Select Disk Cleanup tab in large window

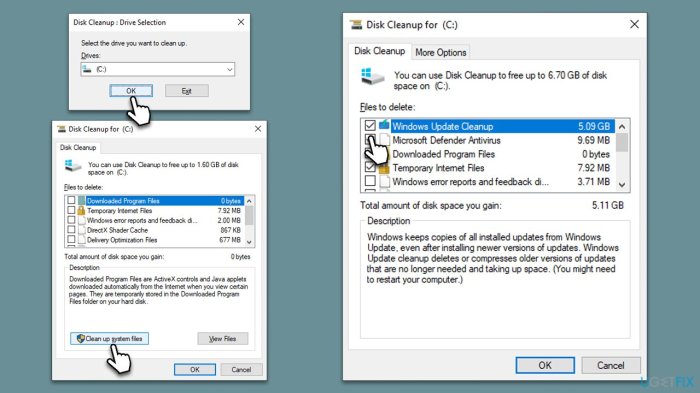click(x=379, y=51)
